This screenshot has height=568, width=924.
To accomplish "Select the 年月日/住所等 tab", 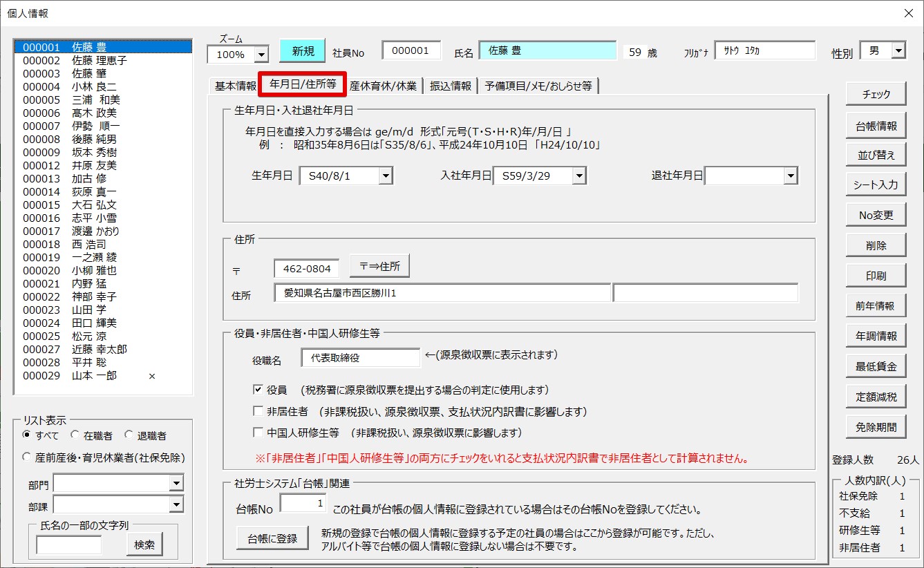I will click(303, 84).
